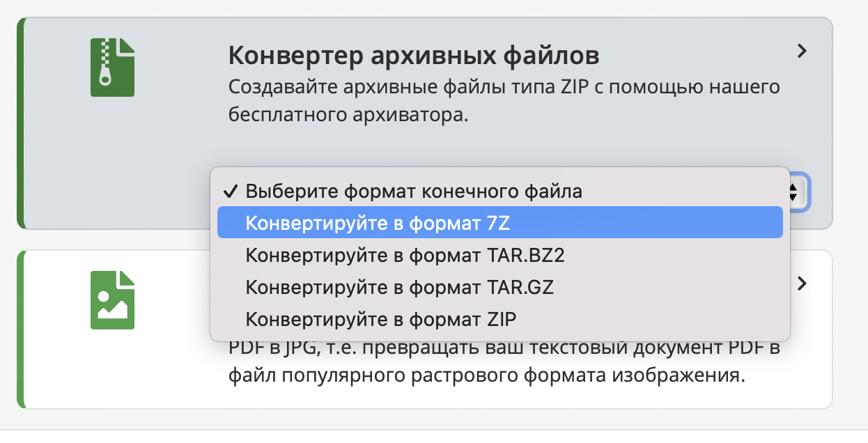Open the "Конвертер архивных файлов" heading link
The height and width of the screenshot is (443, 868).
tap(414, 54)
